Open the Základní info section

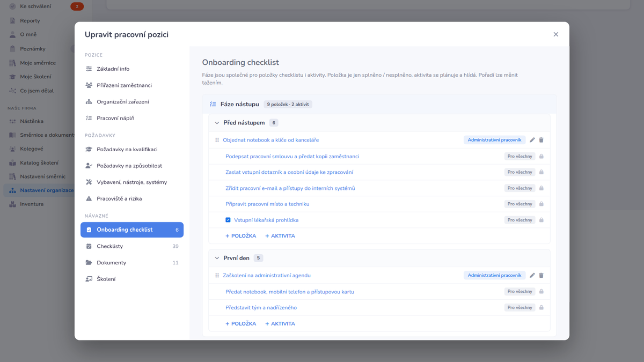(132, 69)
